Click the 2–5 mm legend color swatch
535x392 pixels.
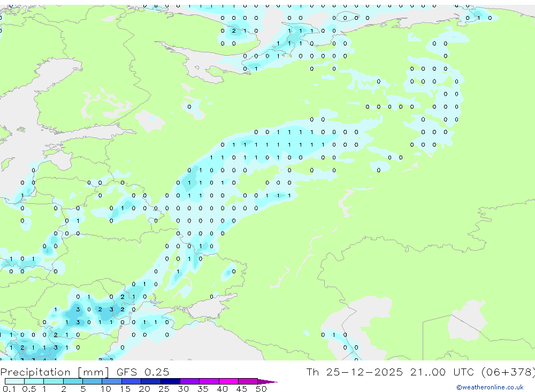pyautogui.click(x=73, y=381)
